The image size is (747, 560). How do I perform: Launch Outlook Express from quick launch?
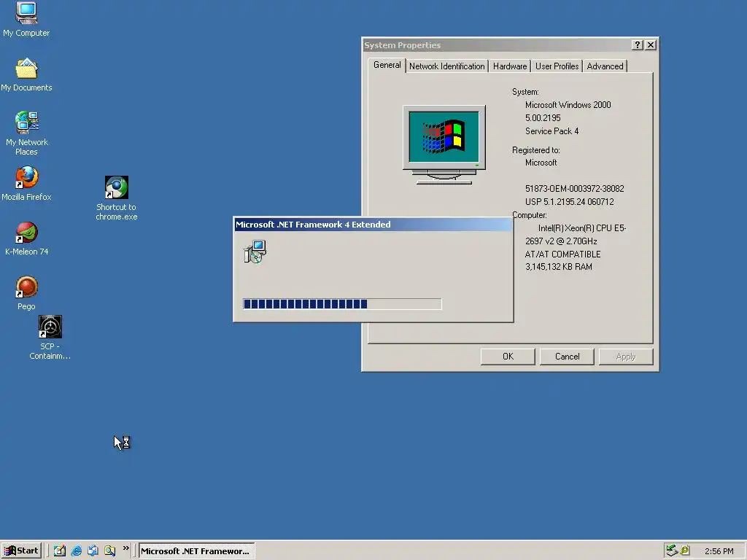coord(93,551)
